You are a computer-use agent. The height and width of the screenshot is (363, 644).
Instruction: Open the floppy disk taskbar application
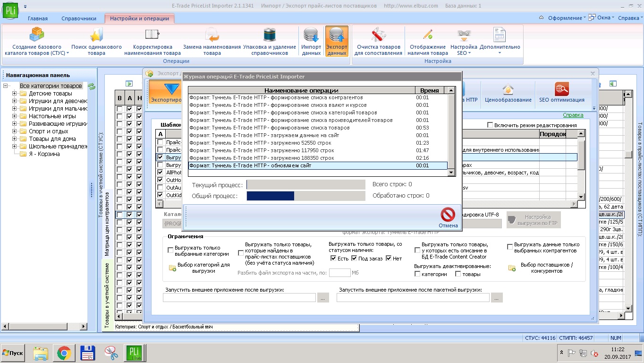point(87,353)
